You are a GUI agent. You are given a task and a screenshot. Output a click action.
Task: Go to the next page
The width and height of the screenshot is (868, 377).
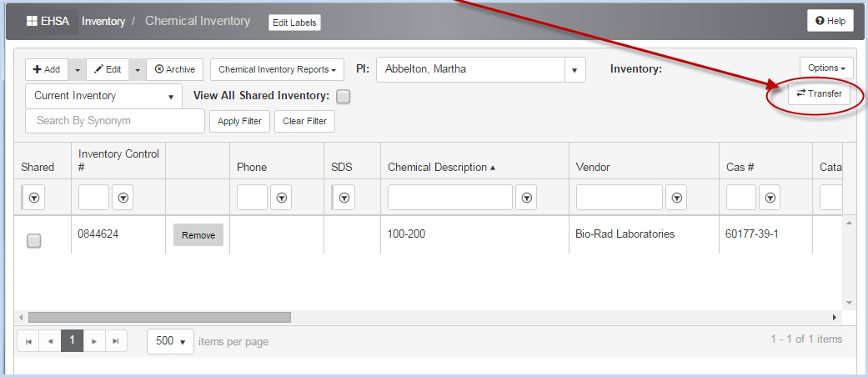(x=94, y=341)
